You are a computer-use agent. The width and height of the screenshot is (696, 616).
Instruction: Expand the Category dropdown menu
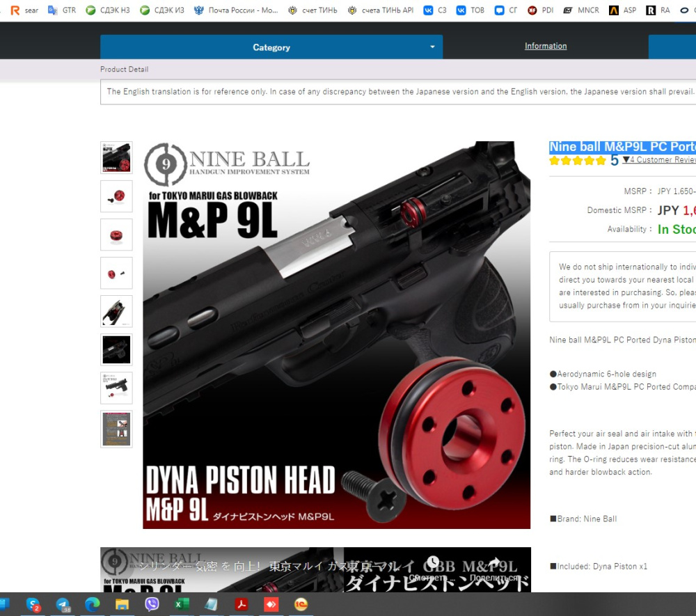pos(271,47)
